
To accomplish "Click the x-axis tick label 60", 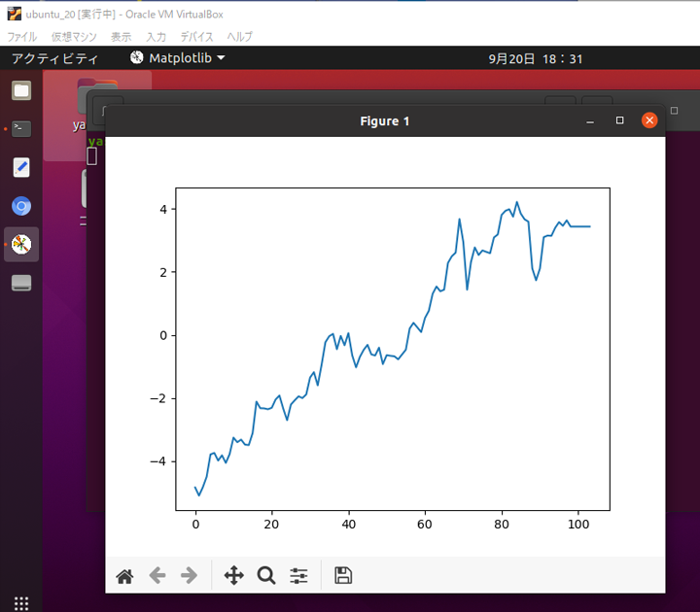I will tap(425, 525).
